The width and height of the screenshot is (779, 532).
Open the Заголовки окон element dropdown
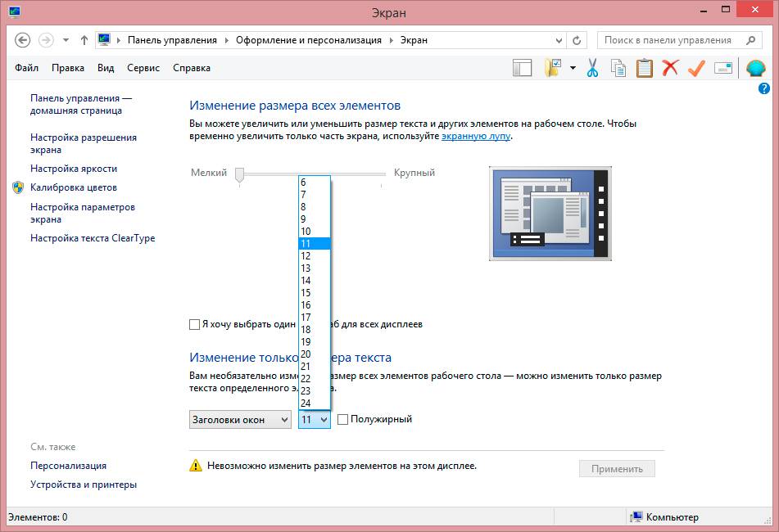240,420
